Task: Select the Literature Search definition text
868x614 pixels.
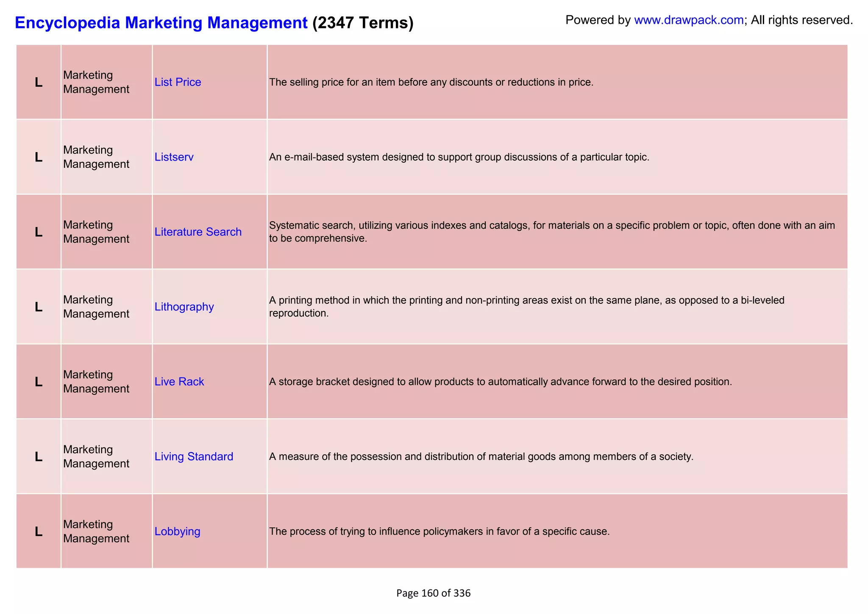Action: click(x=552, y=232)
